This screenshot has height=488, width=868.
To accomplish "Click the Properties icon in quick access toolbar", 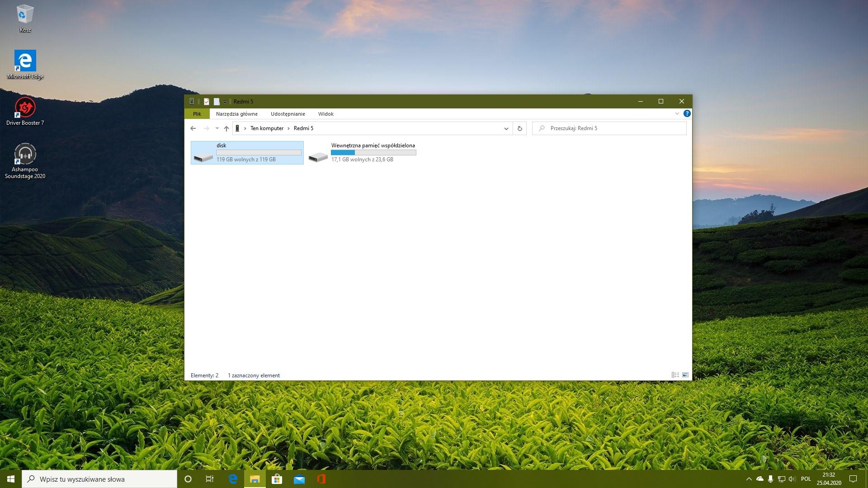I will [x=207, y=102].
